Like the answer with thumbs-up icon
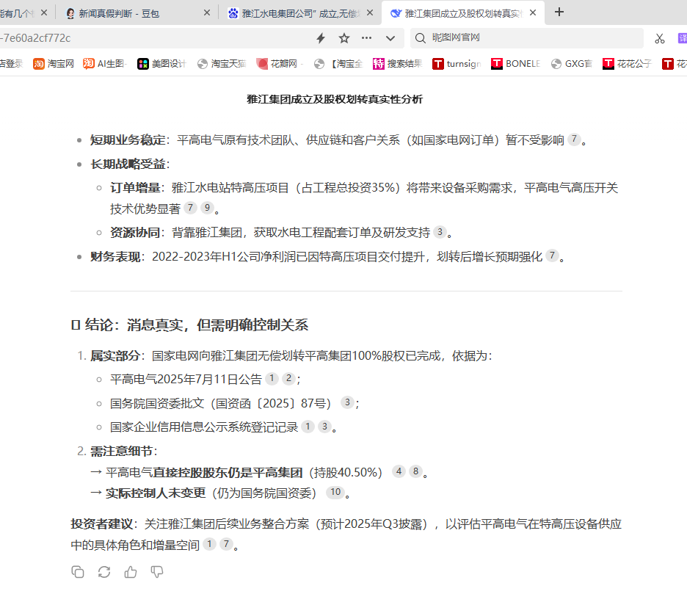Image resolution: width=687 pixels, height=616 pixels. 131,572
